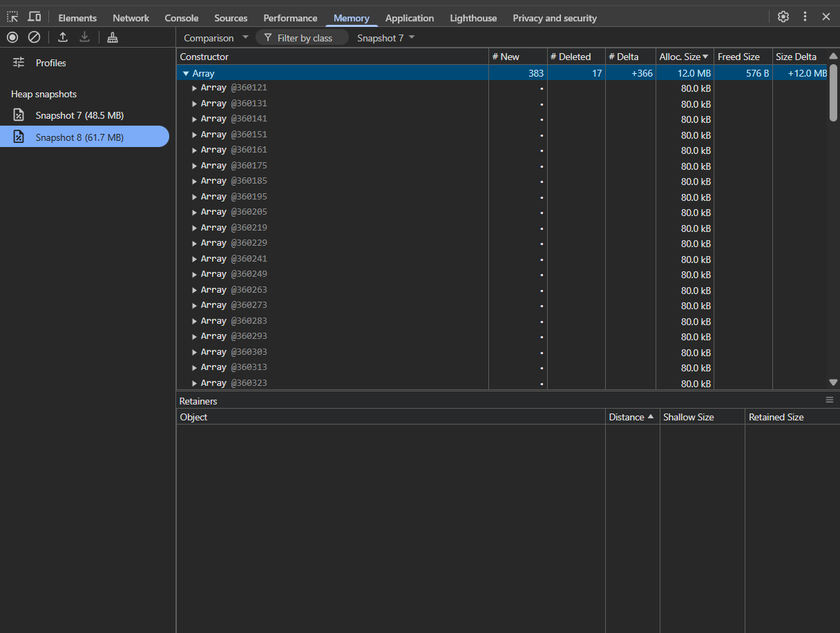Select the Memory tab
The height and width of the screenshot is (633, 840).
(x=352, y=18)
